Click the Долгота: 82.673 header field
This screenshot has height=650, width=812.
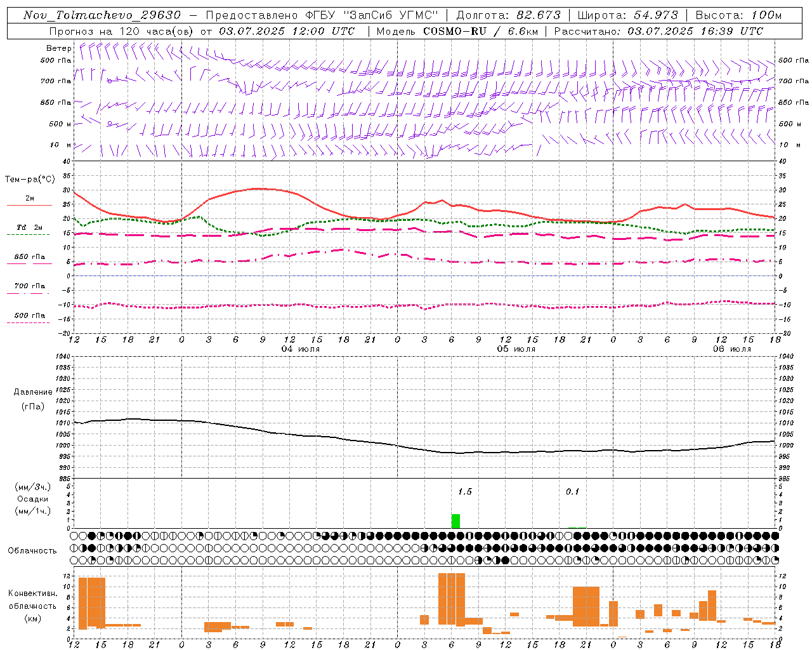[x=508, y=15]
